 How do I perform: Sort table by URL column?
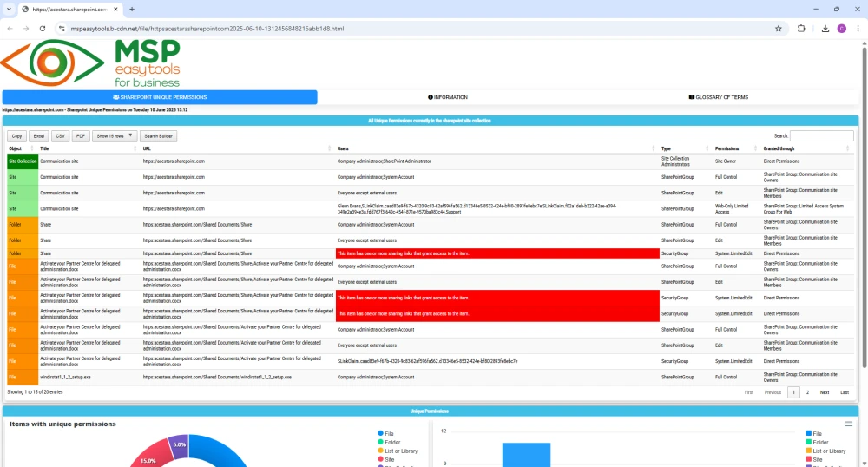point(238,148)
